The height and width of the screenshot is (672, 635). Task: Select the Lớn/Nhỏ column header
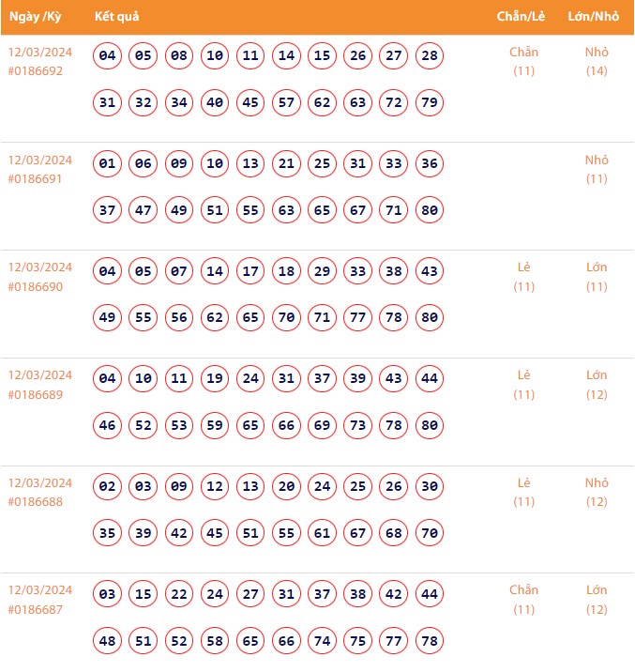tap(594, 17)
